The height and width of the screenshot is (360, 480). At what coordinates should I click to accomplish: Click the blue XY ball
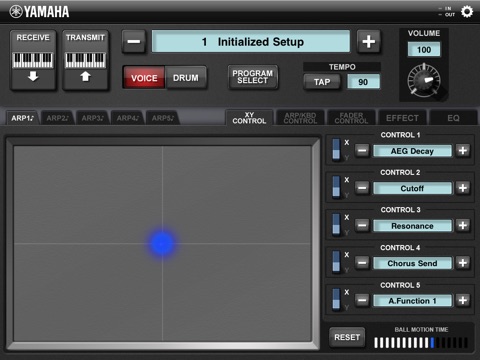pyautogui.click(x=162, y=243)
